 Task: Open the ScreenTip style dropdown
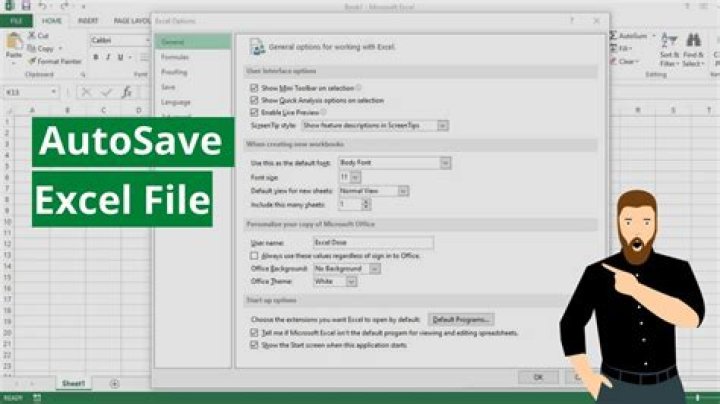443,125
